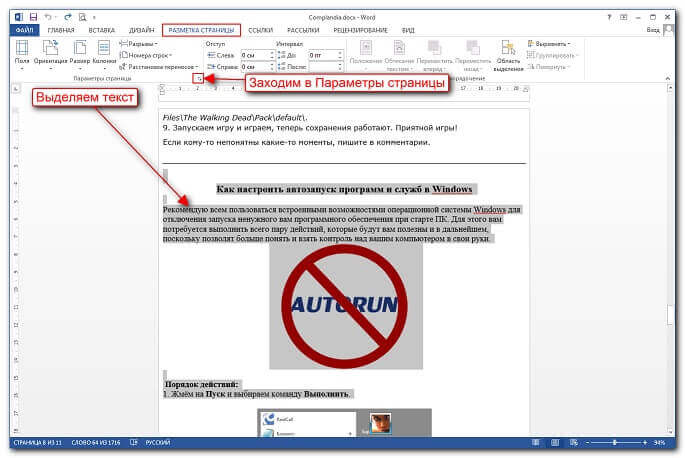Open print preview from quick access toolbar
Screen dimensions: 685x458
coord(83,17)
